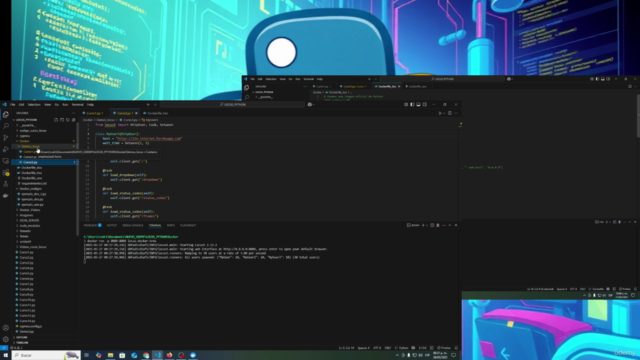Refresh the Explorer file tree
The width and height of the screenshot is (640, 360).
coord(67,120)
